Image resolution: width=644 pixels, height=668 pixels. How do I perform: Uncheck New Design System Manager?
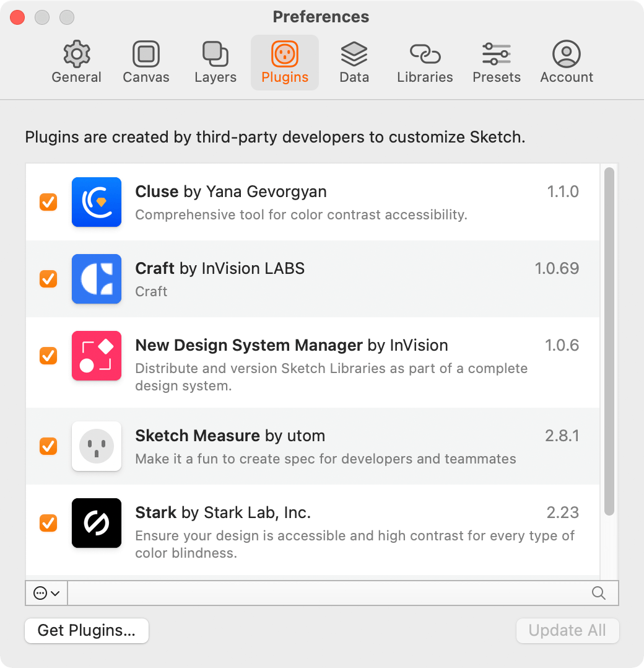coord(48,356)
